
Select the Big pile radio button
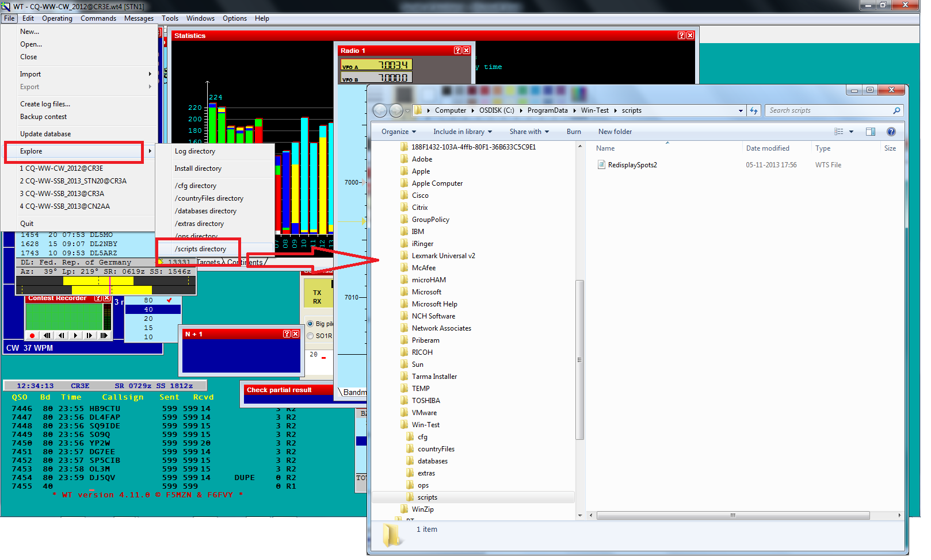pyautogui.click(x=311, y=324)
